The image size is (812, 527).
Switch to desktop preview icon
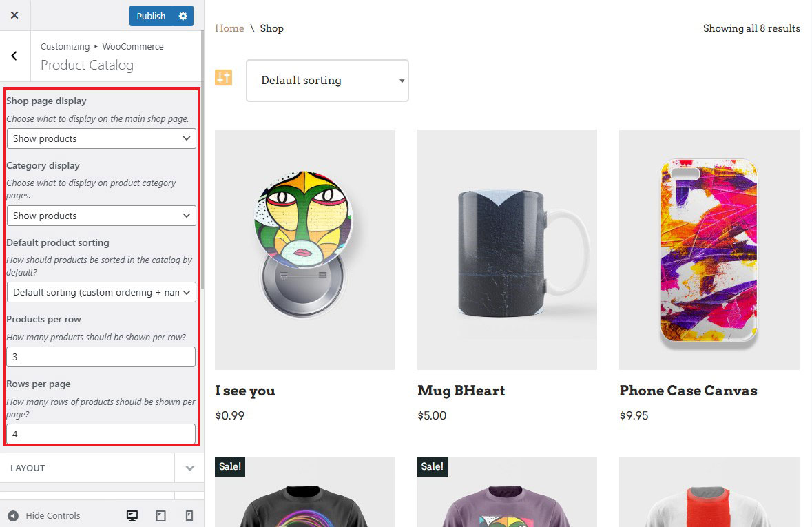click(133, 515)
